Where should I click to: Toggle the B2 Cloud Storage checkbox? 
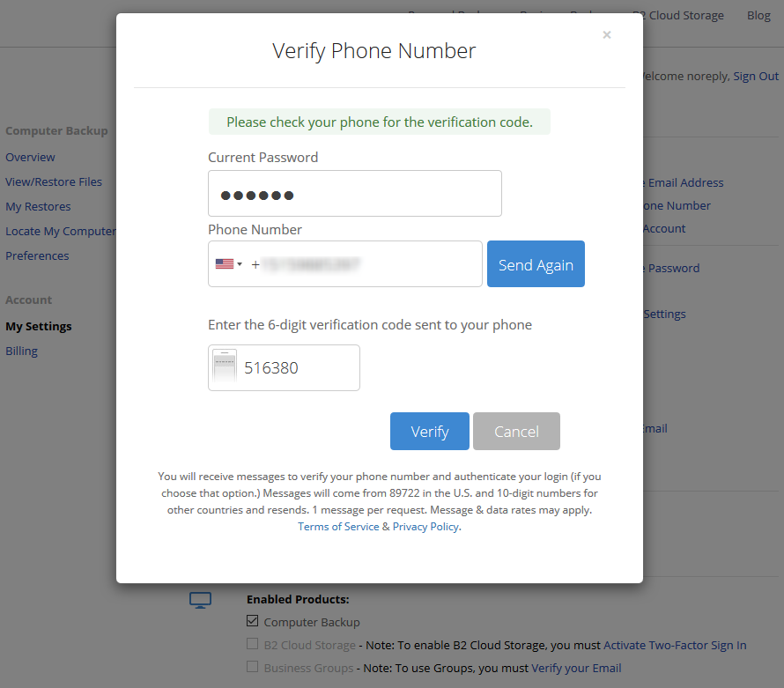(253, 644)
